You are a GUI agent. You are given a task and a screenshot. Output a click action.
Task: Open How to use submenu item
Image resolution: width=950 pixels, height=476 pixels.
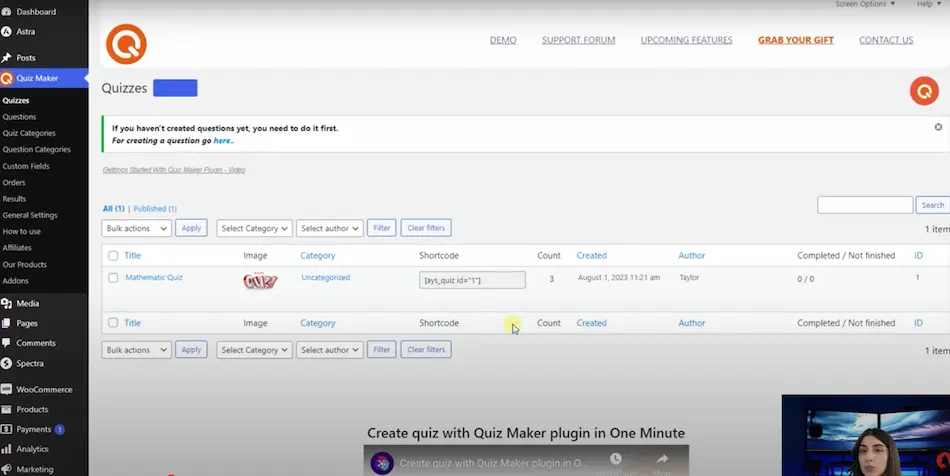(x=22, y=231)
